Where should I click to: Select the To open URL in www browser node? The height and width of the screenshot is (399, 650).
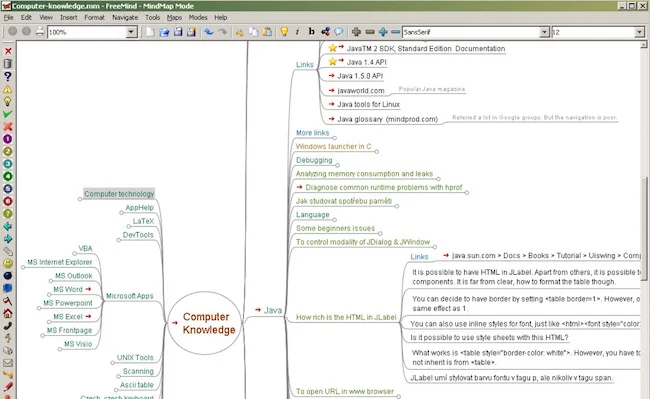pyautogui.click(x=345, y=392)
